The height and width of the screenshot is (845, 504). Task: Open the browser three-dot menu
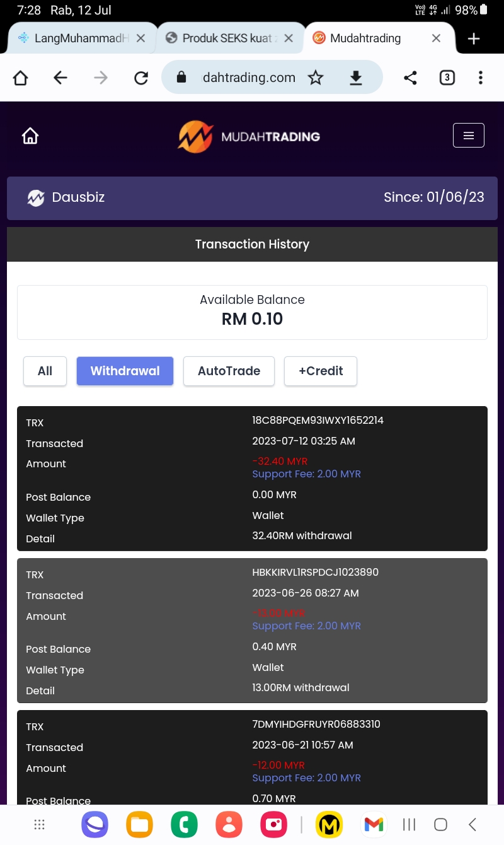click(481, 78)
